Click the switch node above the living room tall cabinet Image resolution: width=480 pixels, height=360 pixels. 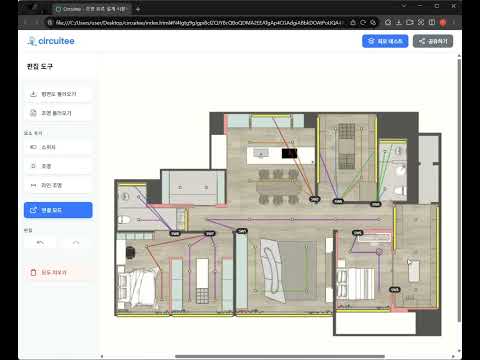[242, 231]
